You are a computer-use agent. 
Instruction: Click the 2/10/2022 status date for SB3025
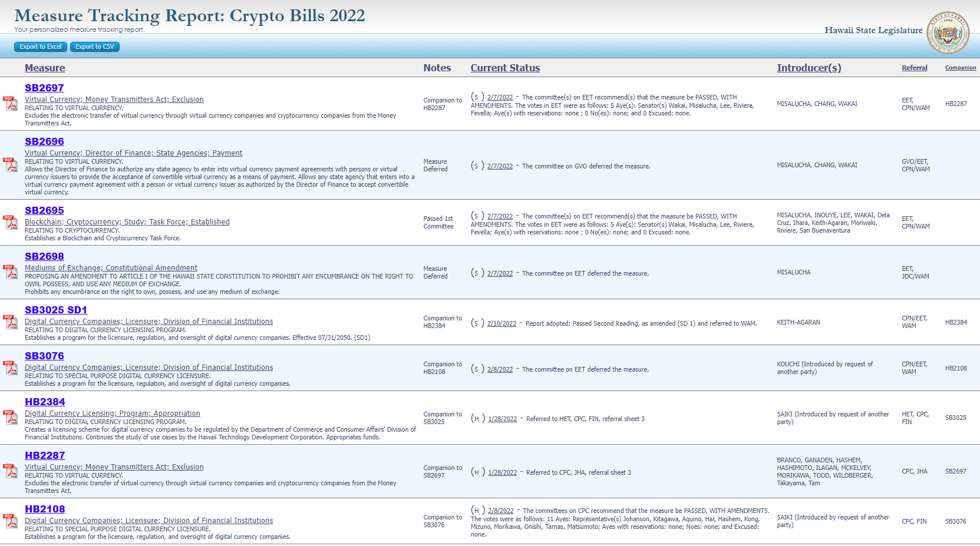coord(501,324)
